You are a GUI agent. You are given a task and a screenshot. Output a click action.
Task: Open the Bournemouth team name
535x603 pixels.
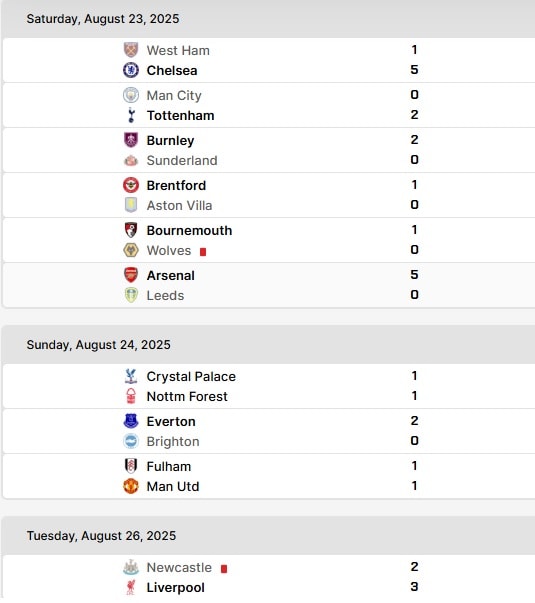pyautogui.click(x=189, y=230)
